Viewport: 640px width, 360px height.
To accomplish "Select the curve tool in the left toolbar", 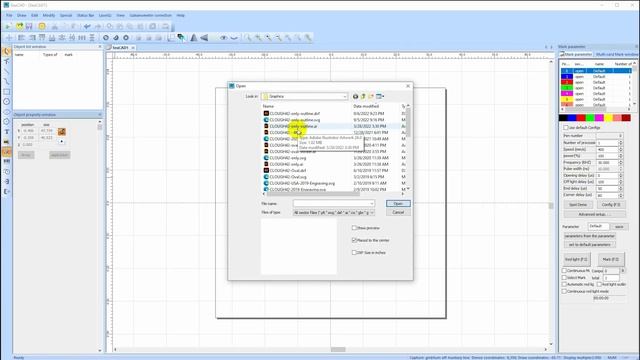I will 7,82.
